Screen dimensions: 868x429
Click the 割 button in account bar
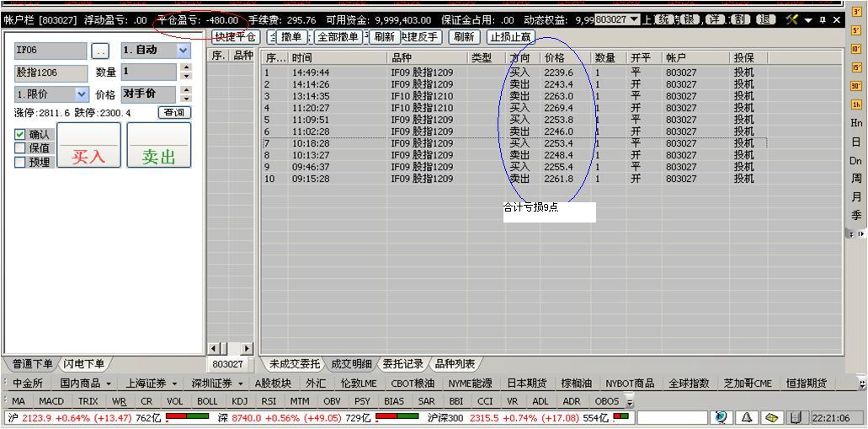[740, 20]
